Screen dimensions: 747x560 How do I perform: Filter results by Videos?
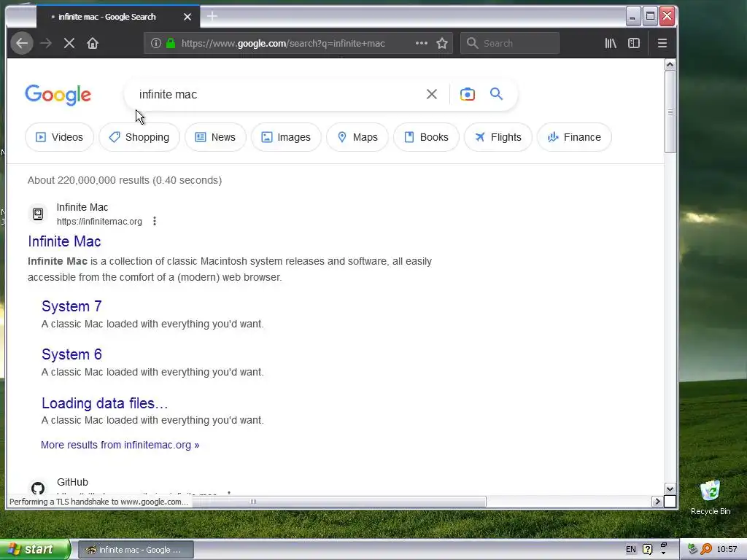(x=60, y=137)
